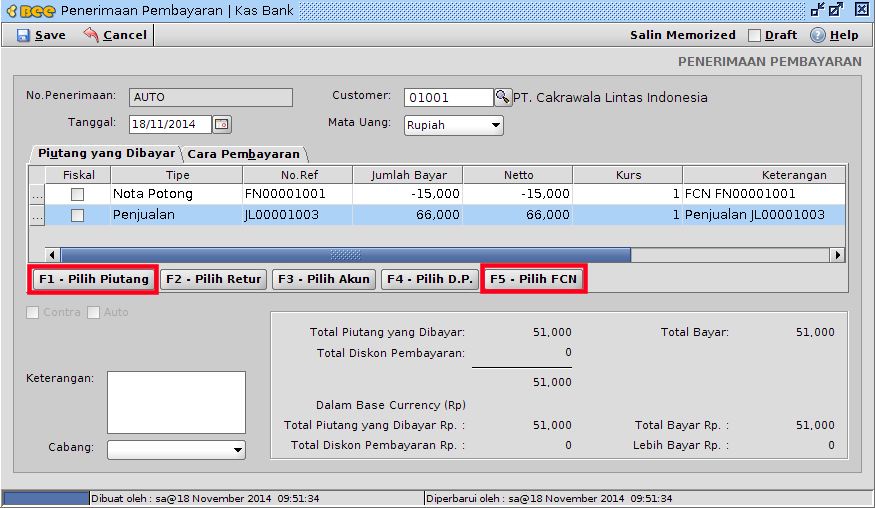Select the Nota Potong cell
The height and width of the screenshot is (508, 875).
click(x=177, y=194)
